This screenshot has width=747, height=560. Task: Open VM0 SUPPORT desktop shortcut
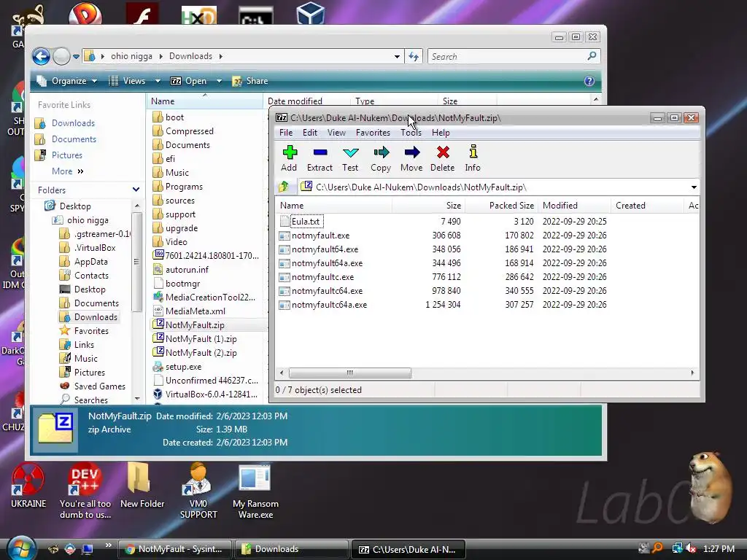coord(198,492)
